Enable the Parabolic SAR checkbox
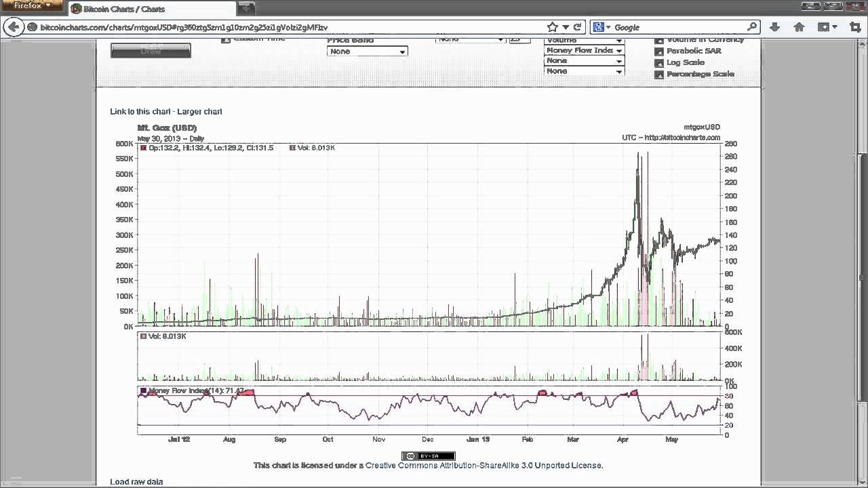 (x=658, y=51)
